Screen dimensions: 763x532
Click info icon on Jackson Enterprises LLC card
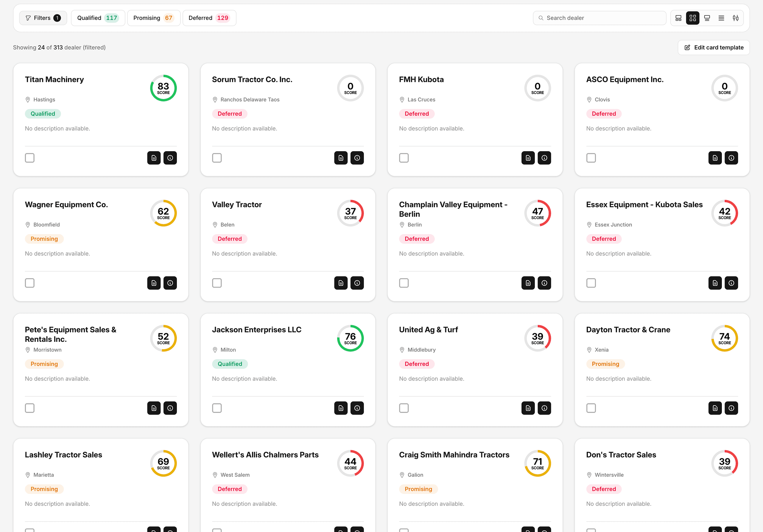point(357,408)
